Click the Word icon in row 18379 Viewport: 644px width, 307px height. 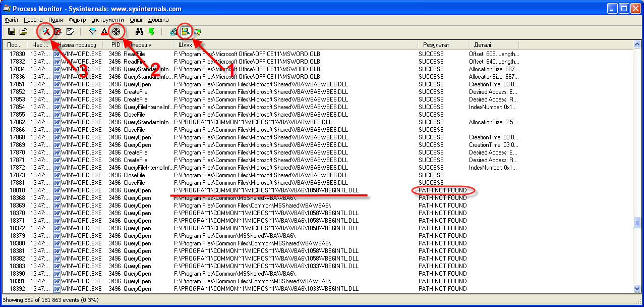click(56, 236)
